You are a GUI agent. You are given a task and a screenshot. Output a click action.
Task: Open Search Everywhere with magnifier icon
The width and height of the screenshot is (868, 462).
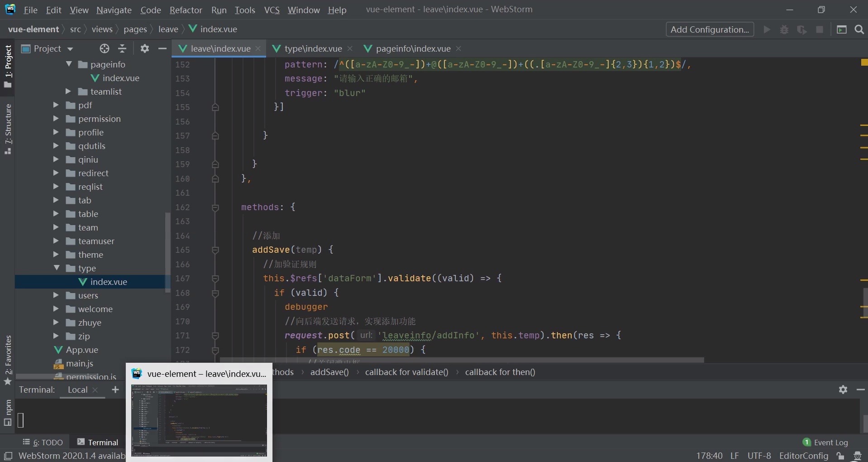click(859, 29)
